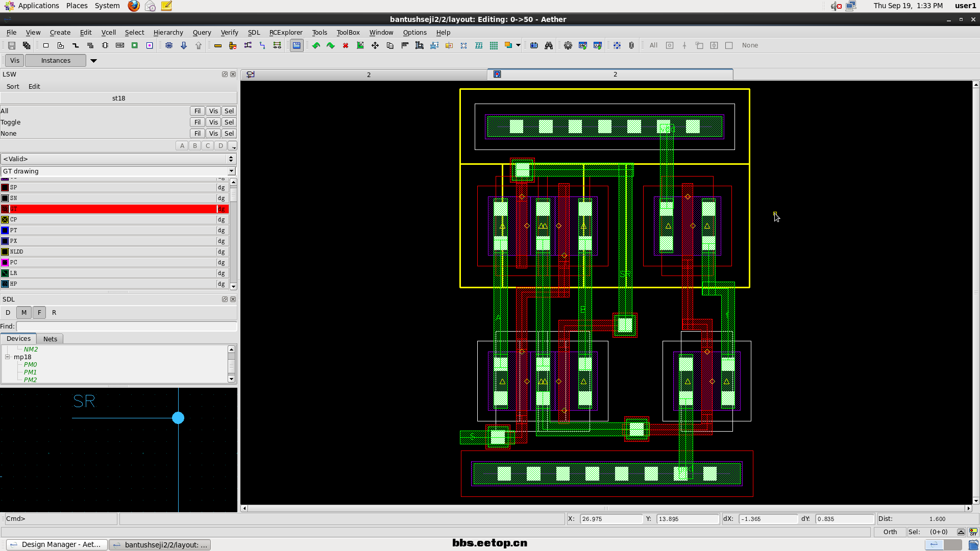Click the Instances button
This screenshot has width=980, height=551.
56,61
